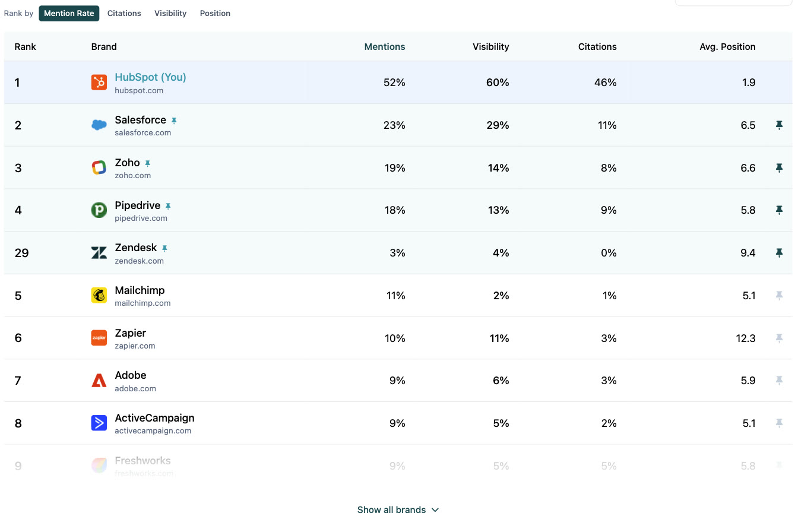Click the ActiveCampaign brand name
The image size is (795, 532).
coord(154,418)
